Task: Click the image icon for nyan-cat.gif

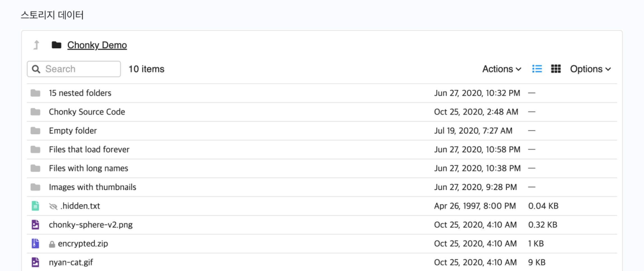Action: (x=35, y=262)
